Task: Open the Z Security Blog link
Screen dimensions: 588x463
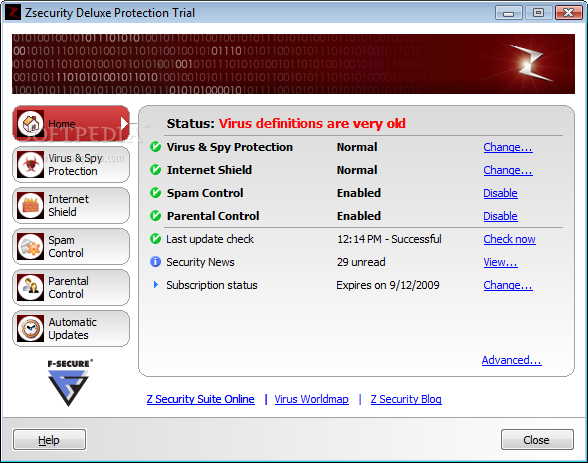Action: click(x=406, y=399)
